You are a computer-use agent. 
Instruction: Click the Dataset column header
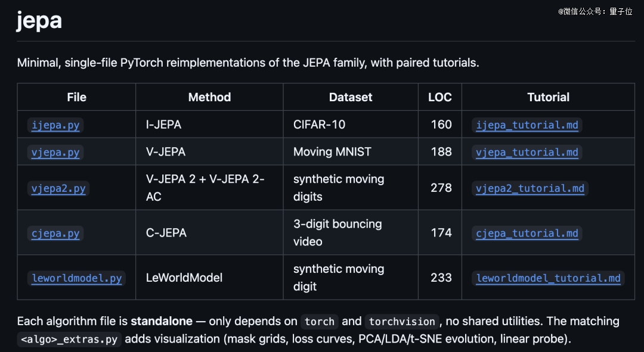click(351, 97)
